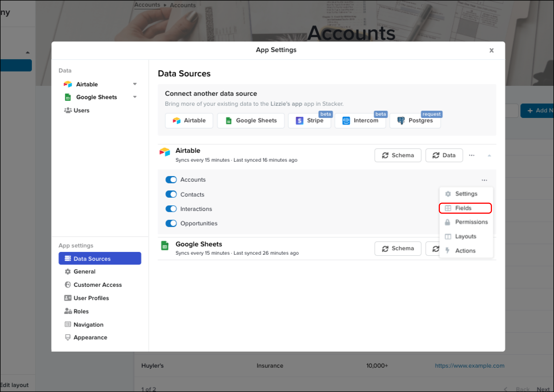Click the Data Sources stack icon
554x392 pixels.
click(68, 259)
